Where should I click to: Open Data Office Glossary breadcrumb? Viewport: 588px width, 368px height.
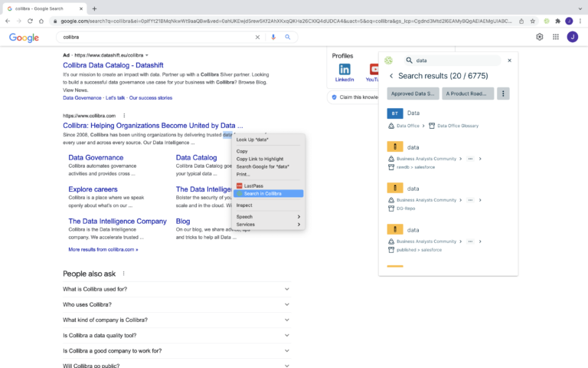click(458, 126)
